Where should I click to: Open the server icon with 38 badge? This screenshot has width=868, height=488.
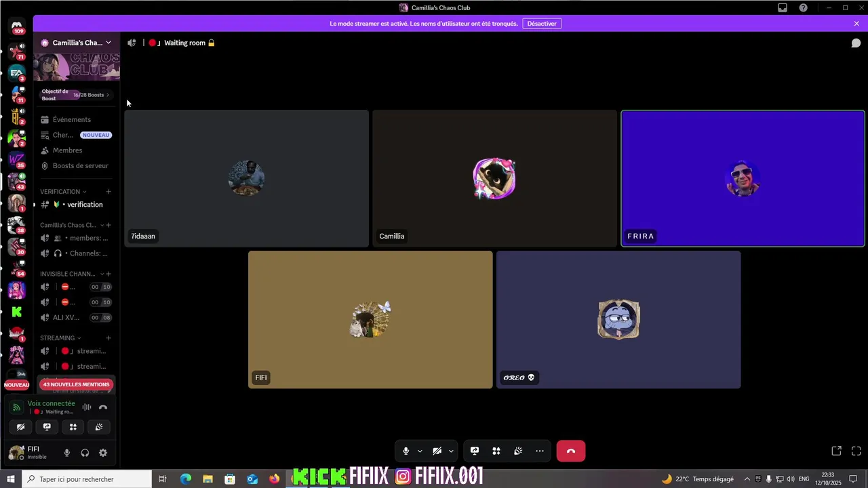(17, 225)
